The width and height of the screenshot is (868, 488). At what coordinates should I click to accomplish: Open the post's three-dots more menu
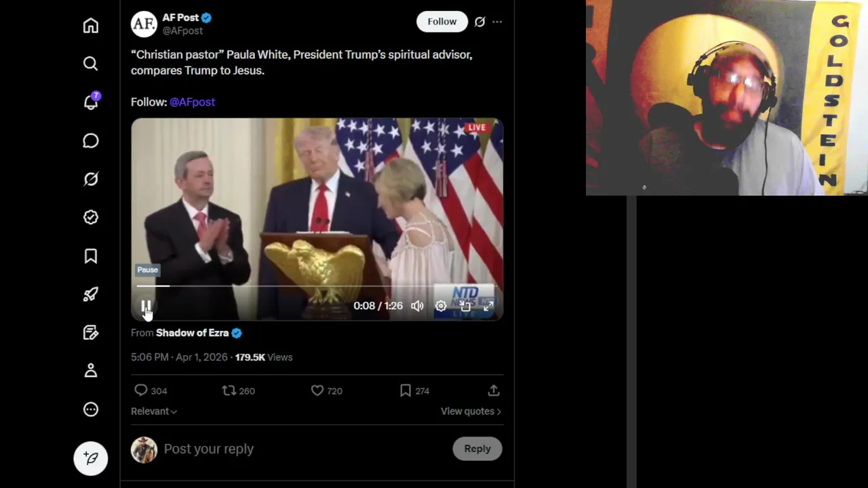(x=497, y=22)
